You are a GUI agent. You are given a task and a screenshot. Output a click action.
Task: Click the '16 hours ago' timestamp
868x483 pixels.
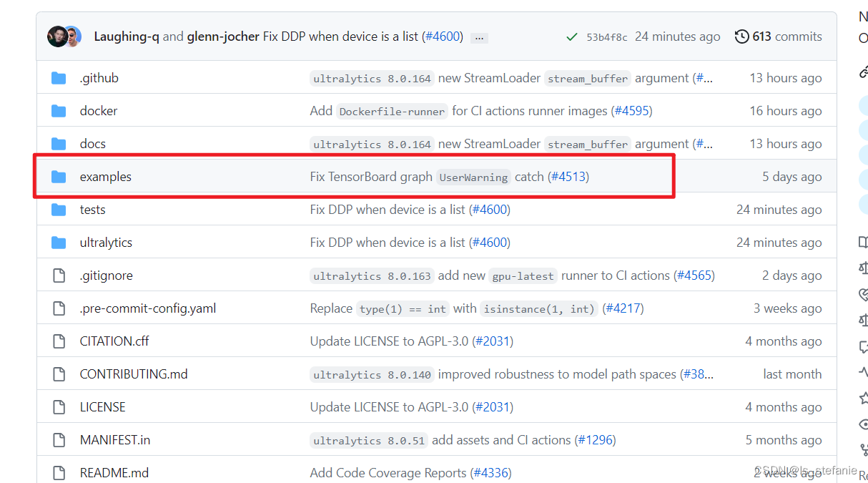786,111
